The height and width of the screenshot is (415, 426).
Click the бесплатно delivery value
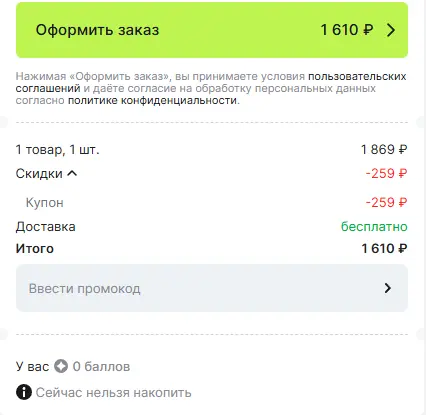click(x=374, y=227)
